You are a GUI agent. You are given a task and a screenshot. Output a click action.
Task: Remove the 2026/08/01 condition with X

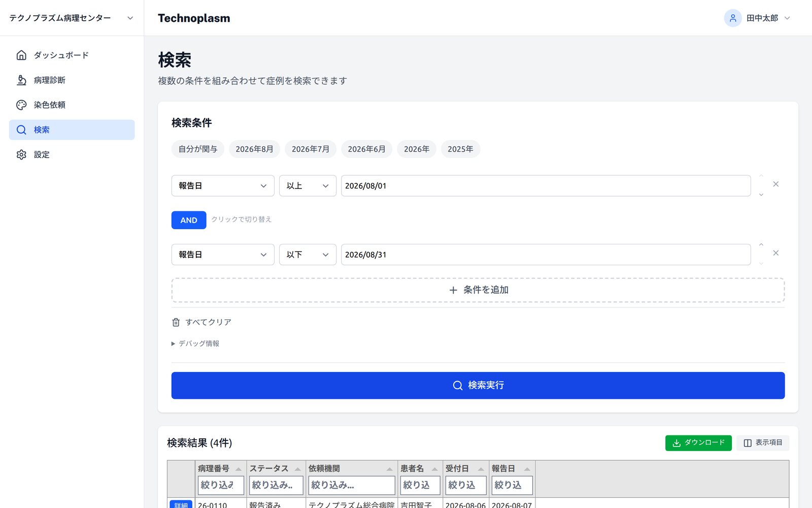775,184
